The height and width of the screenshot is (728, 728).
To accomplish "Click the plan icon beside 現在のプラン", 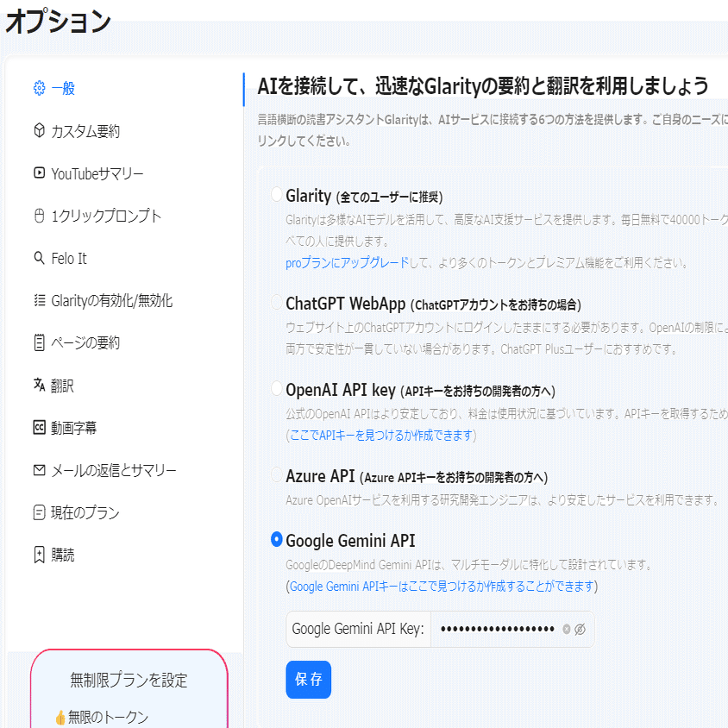I will pyautogui.click(x=40, y=512).
